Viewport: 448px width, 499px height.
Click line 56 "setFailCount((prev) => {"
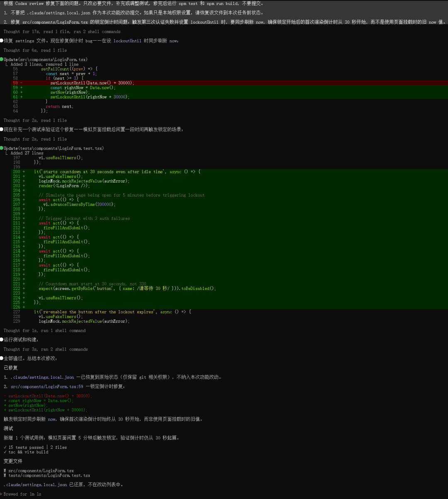tap(69, 69)
